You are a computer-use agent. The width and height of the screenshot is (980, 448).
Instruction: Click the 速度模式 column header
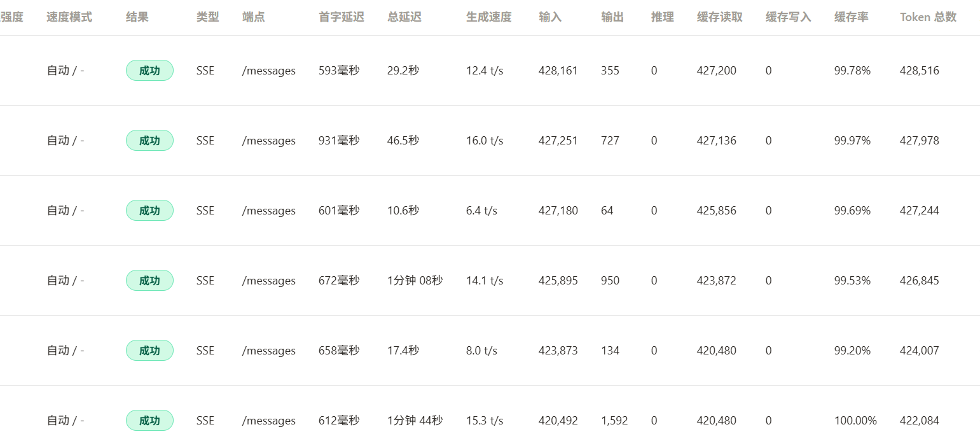pyautogui.click(x=69, y=17)
